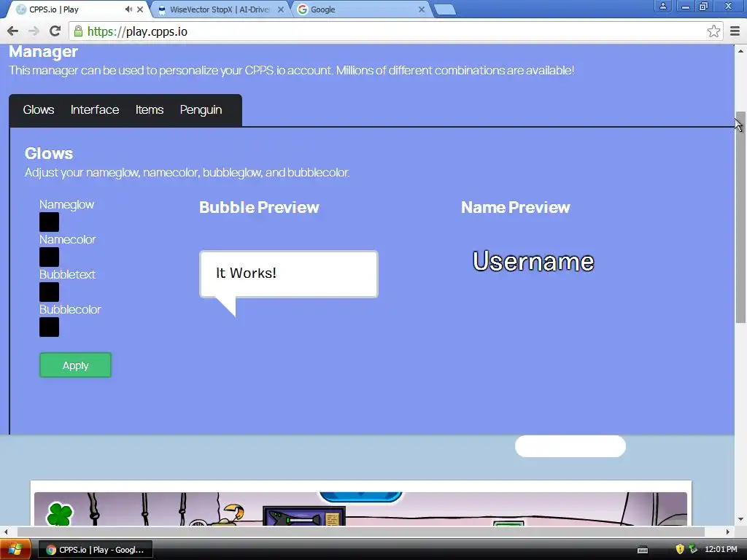The width and height of the screenshot is (747, 560).
Task: Click the horizontal scroll right arrow
Action: 727,532
